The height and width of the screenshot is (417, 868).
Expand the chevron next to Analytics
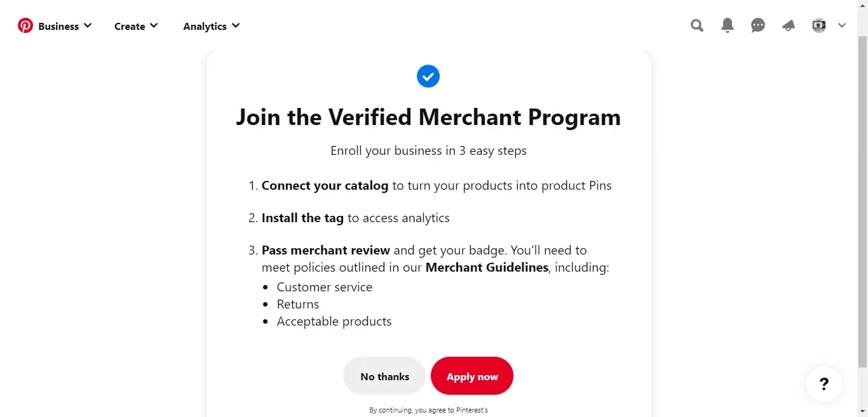[x=236, y=26]
